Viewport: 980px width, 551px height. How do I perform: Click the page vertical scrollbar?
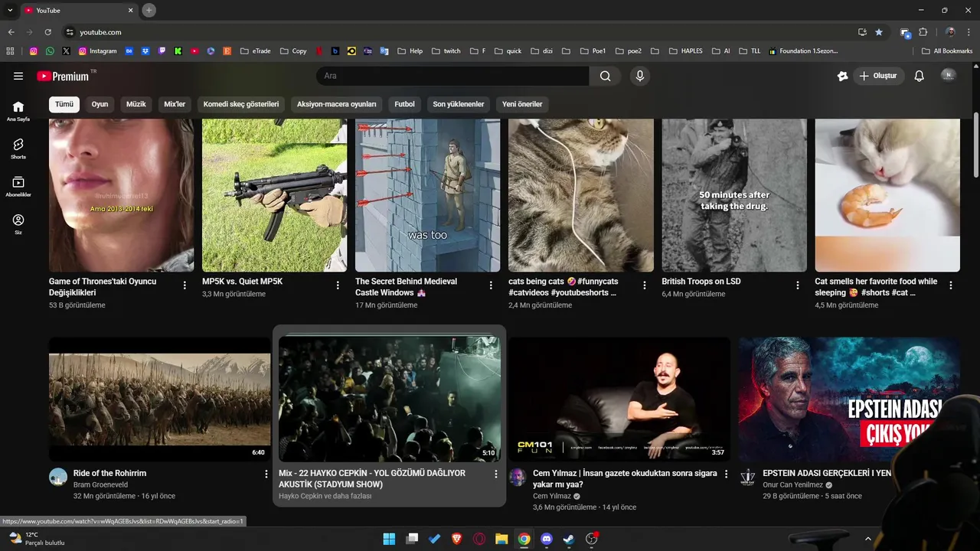click(975, 145)
